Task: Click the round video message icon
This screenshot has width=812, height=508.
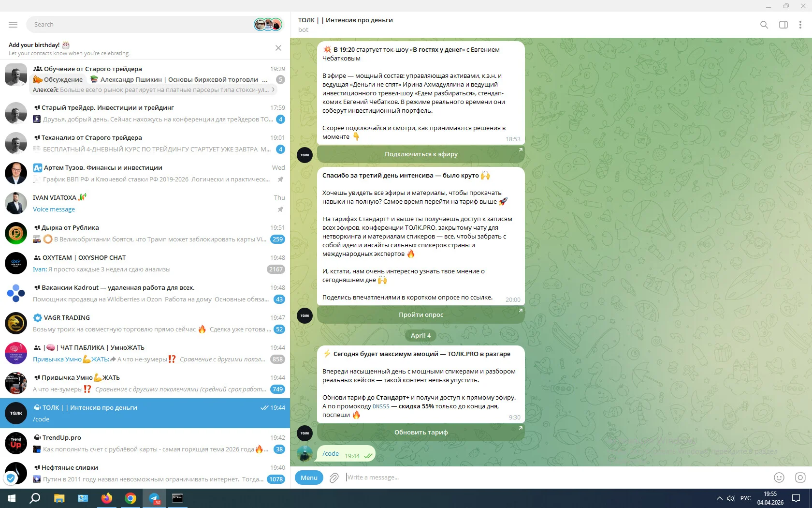Action: coord(800,478)
